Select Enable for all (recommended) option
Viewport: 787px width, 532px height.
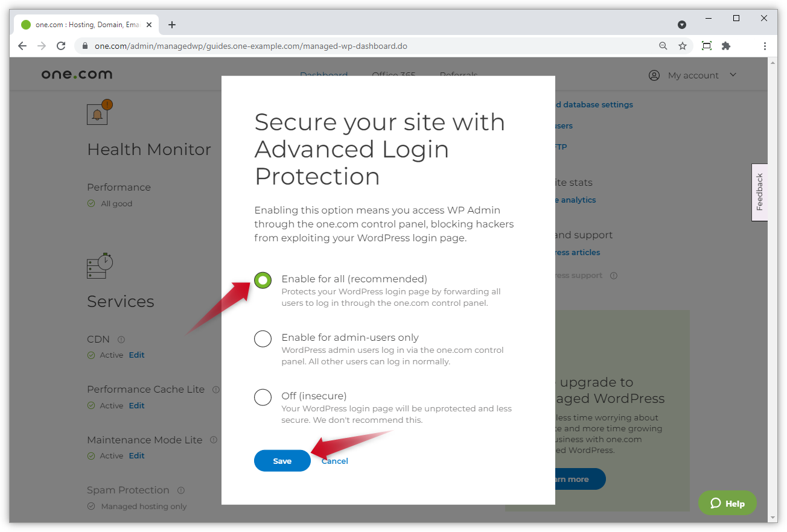(x=263, y=280)
